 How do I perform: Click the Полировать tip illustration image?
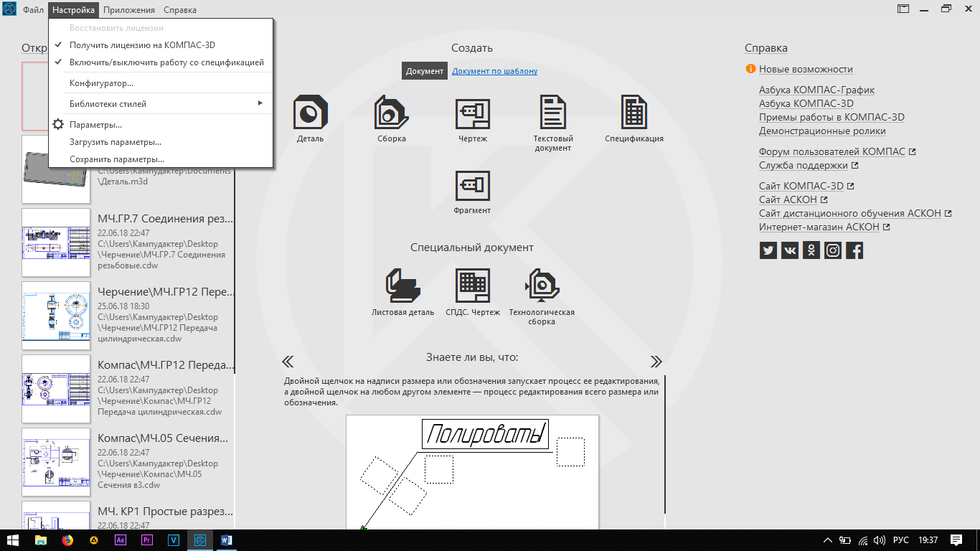(x=472, y=472)
